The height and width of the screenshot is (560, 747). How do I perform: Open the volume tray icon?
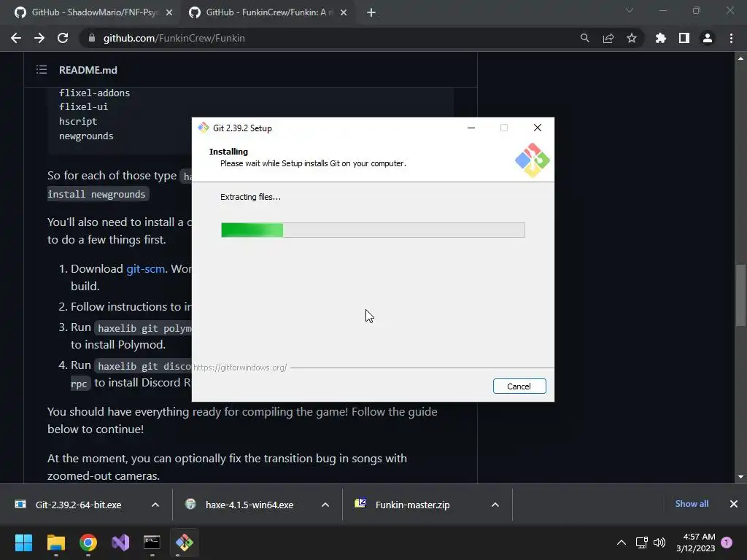tap(659, 542)
